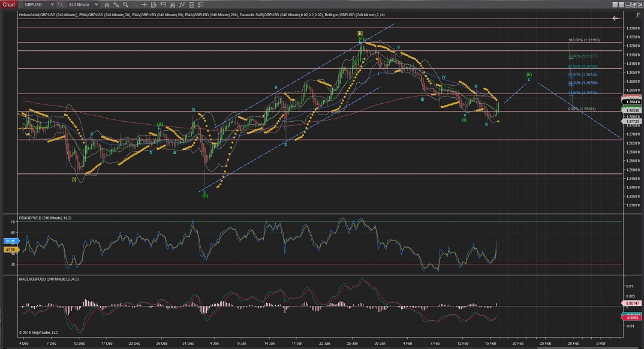The height and width of the screenshot is (349, 644).
Task: Click the instrument search magnifier icon
Action: [61, 5]
